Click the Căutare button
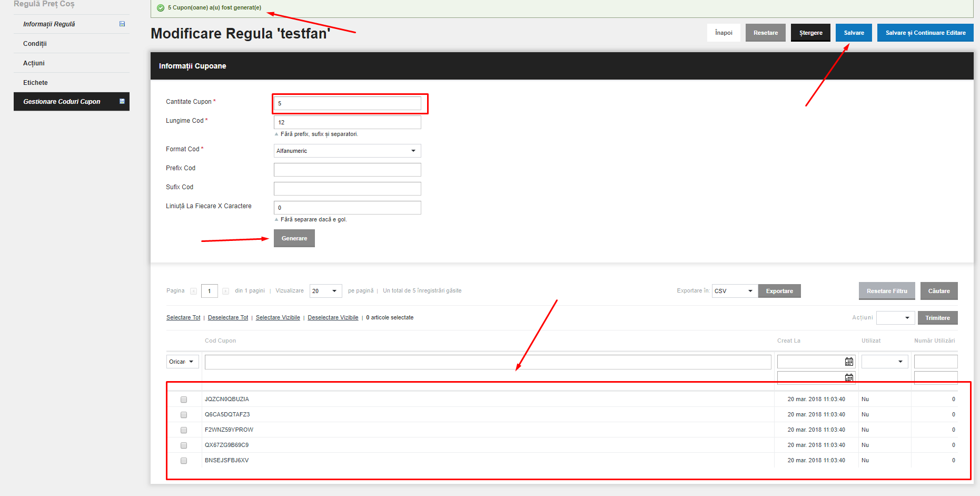This screenshot has width=980, height=496. tap(939, 291)
